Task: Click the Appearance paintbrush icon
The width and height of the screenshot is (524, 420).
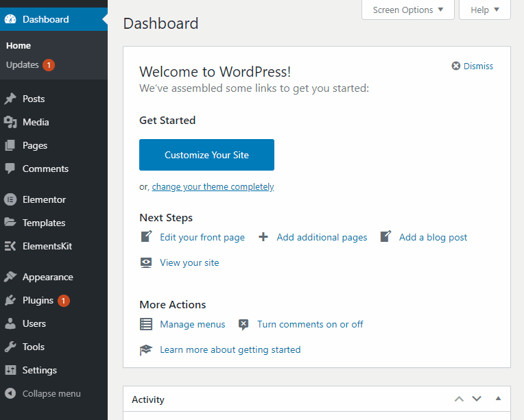Action: point(10,277)
